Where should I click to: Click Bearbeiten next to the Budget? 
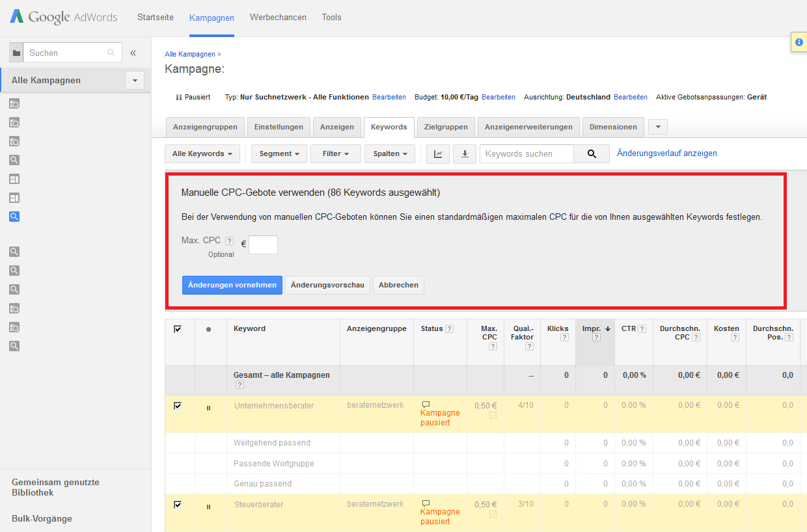pos(499,97)
